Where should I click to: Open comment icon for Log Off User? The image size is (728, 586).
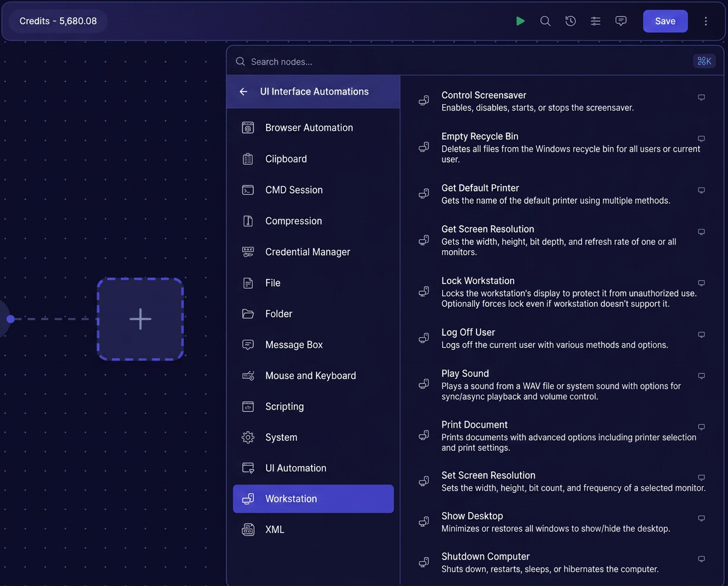click(x=701, y=335)
